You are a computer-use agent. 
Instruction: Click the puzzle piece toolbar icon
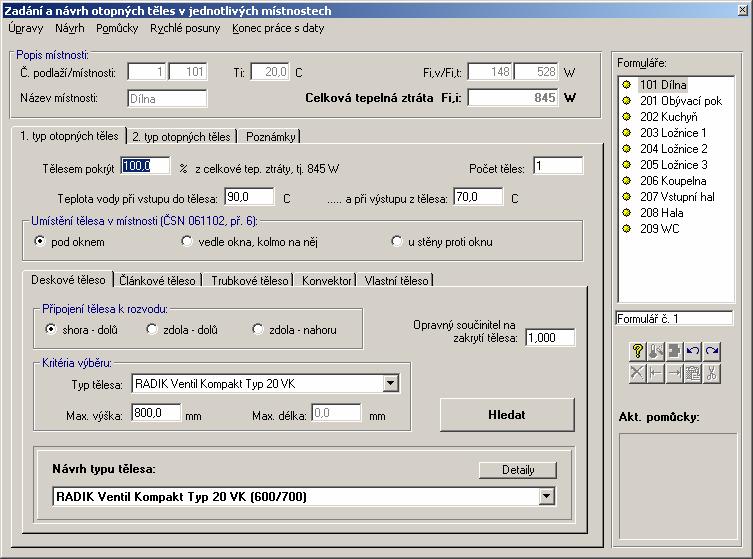coord(674,352)
